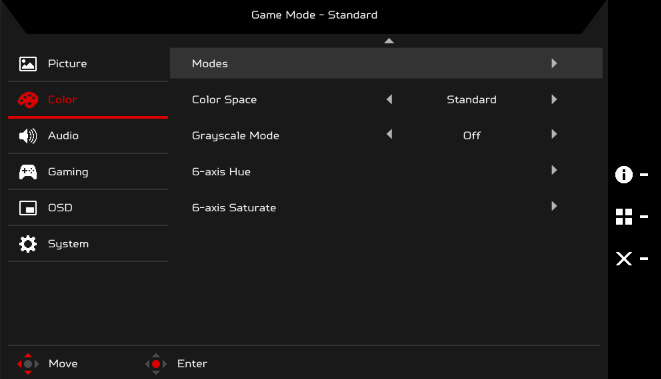Open the information icon on right edge
The height and width of the screenshot is (379, 661).
coord(623,174)
